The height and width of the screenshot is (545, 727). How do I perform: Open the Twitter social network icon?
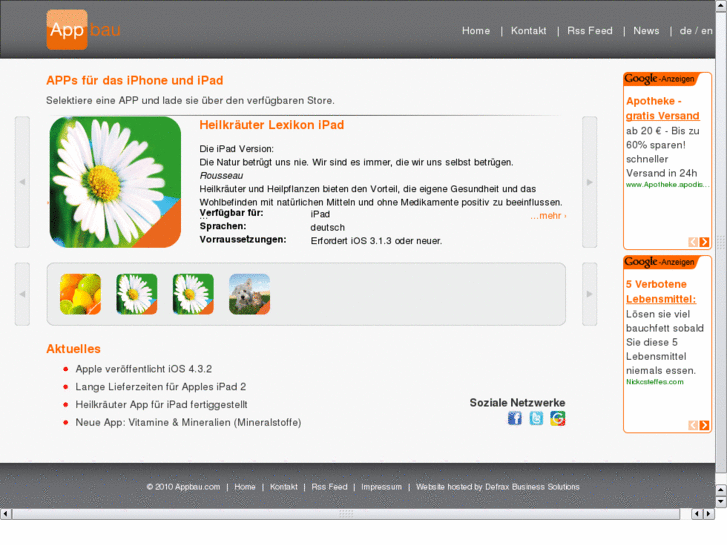(x=536, y=418)
